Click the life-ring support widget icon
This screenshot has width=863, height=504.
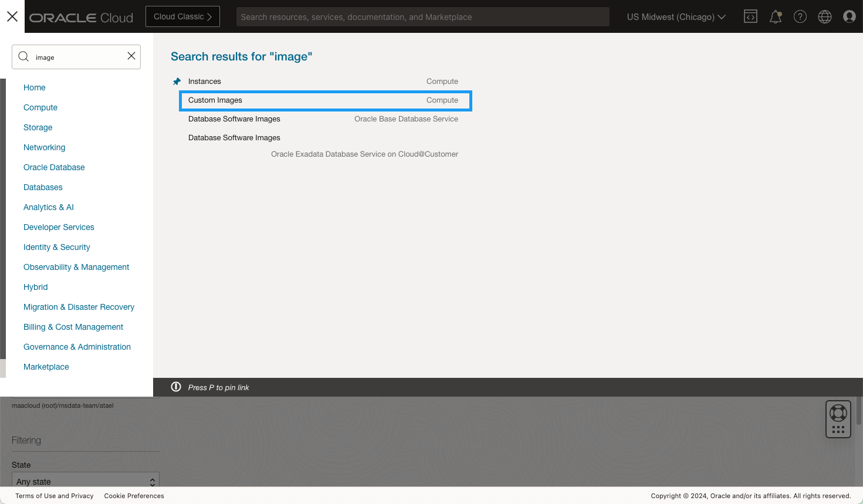(x=838, y=413)
